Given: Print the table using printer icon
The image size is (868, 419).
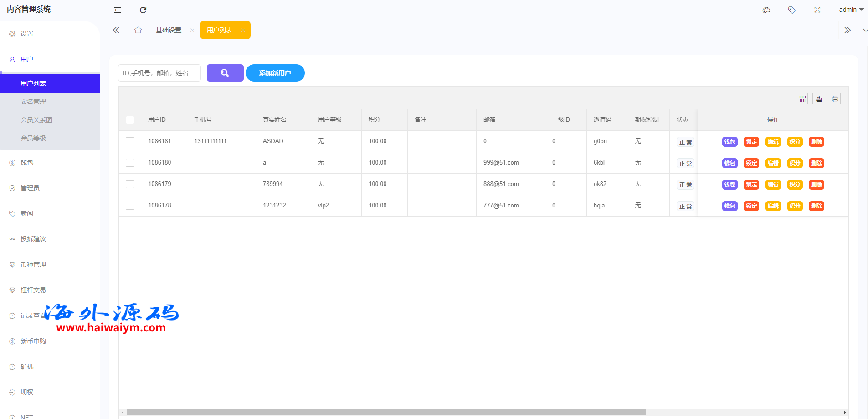Looking at the screenshot, I should point(835,99).
